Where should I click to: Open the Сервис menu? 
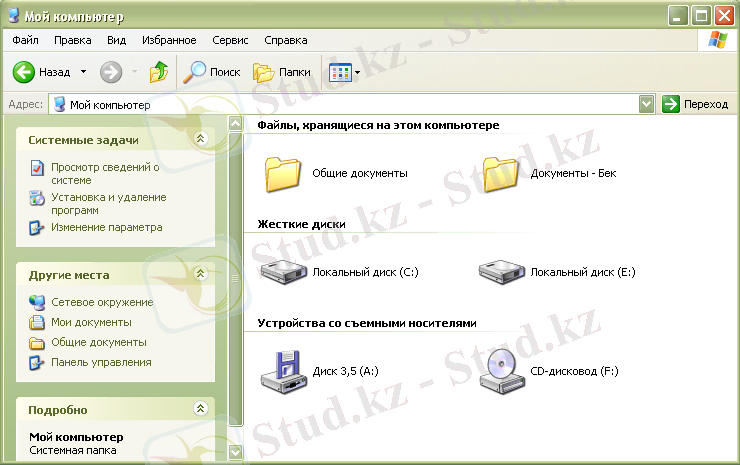point(230,40)
